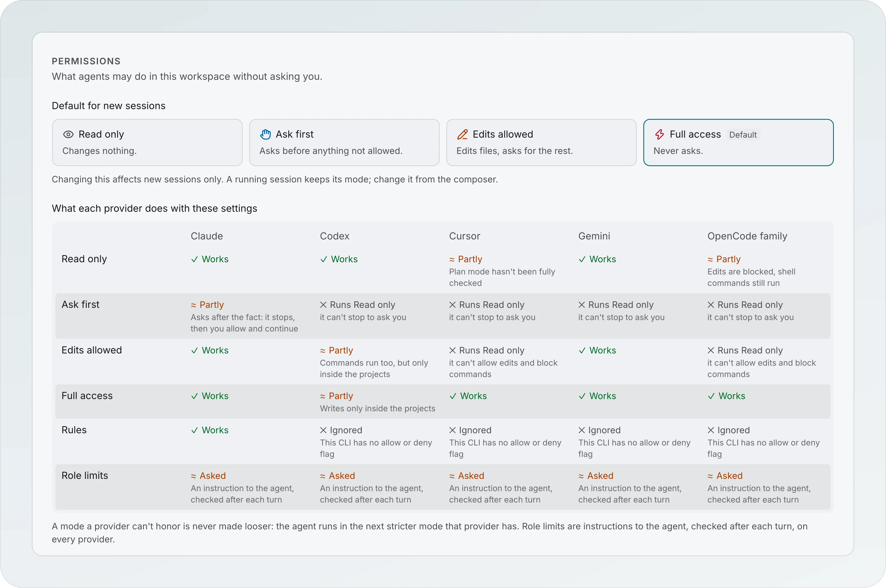Click Codex's Partly status in Edits allowed row
The height and width of the screenshot is (588, 886).
336,350
